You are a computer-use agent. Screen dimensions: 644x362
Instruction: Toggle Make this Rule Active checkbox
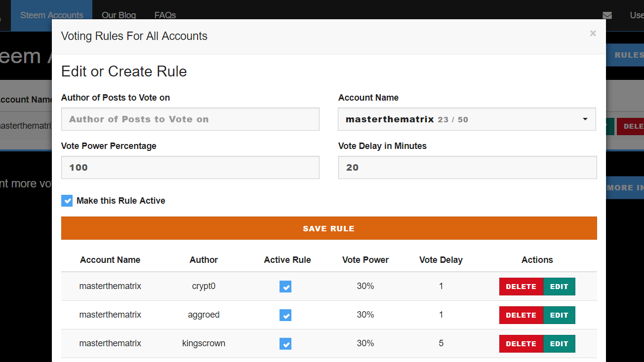[67, 201]
